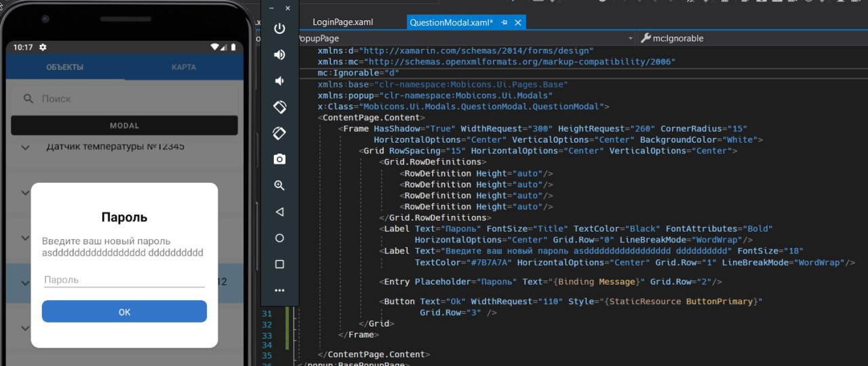
Task: Rotate emulator left with rotate icon
Action: pyautogui.click(x=279, y=107)
